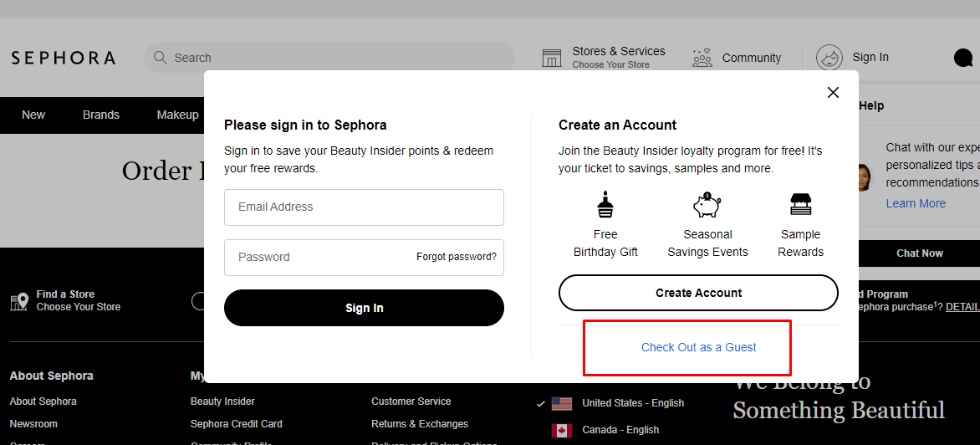Focus the Search box in header

point(329,58)
